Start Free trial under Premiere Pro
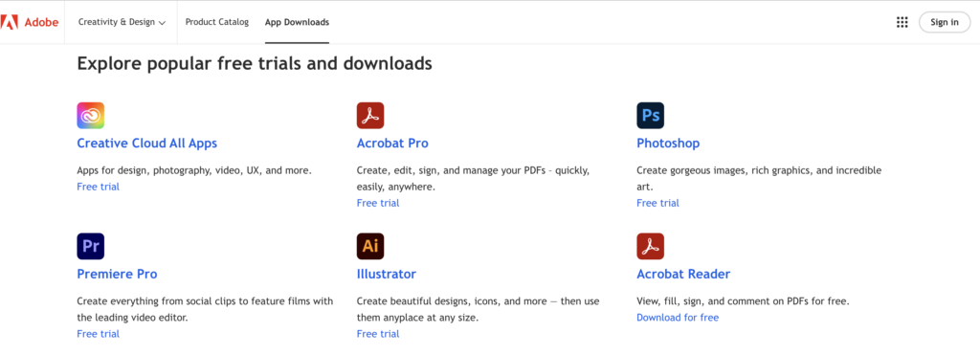Screen dimensions: 980x355 [99, 334]
